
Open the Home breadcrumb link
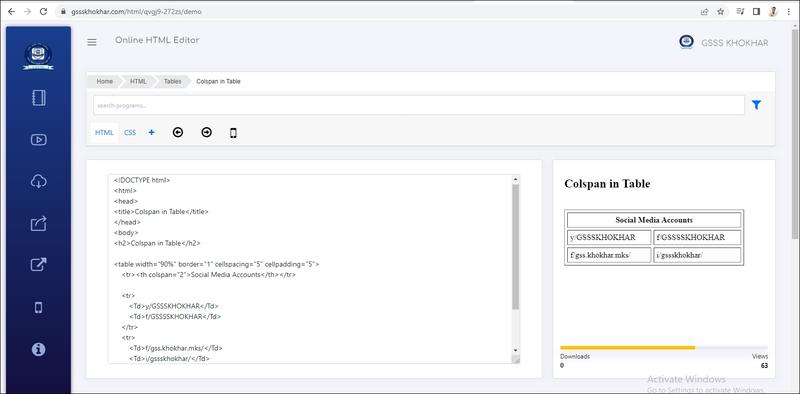[x=105, y=81]
